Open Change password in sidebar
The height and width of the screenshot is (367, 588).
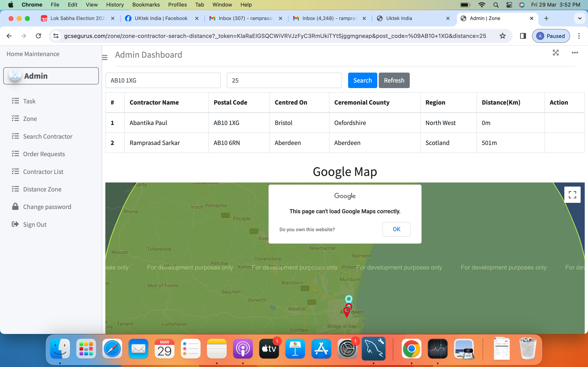[47, 207]
